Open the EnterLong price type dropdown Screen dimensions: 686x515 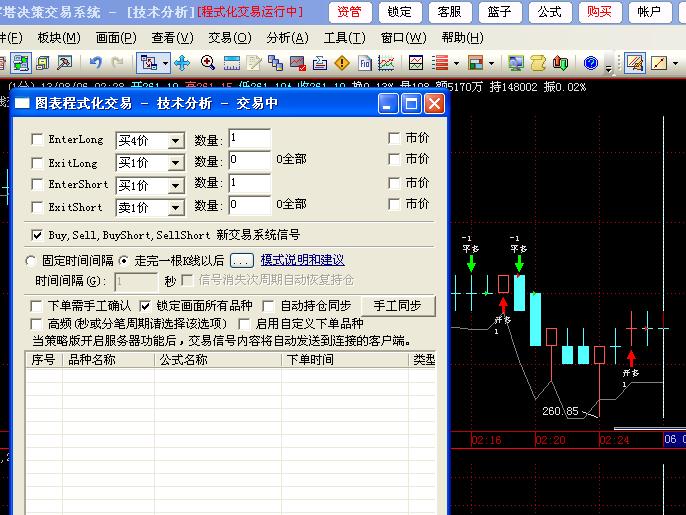[176, 141]
